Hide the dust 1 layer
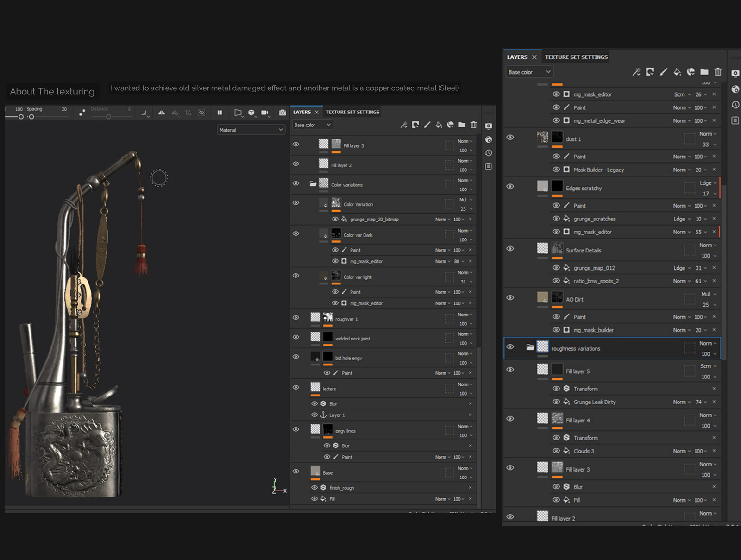Screen dimensions: 741x560 (510, 137)
